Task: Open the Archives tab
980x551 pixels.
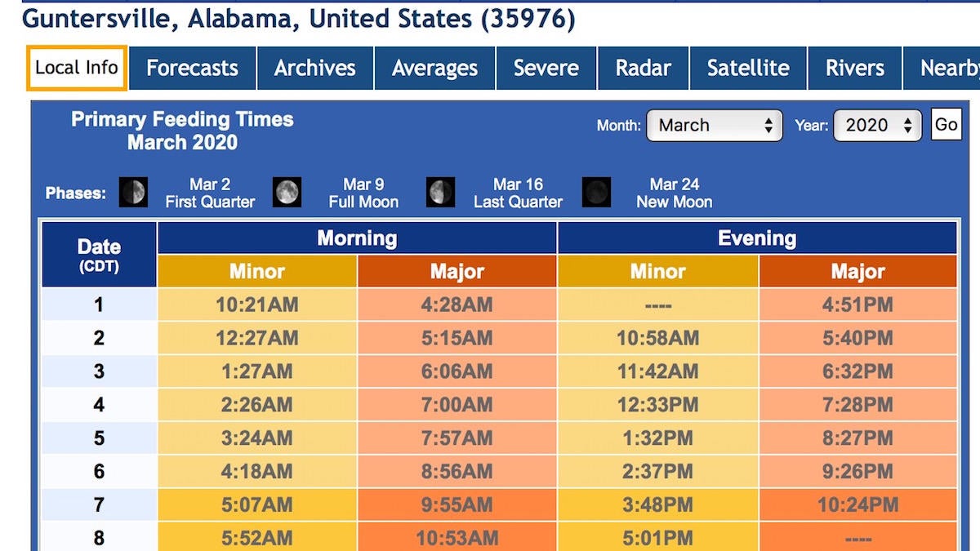Action: (315, 68)
